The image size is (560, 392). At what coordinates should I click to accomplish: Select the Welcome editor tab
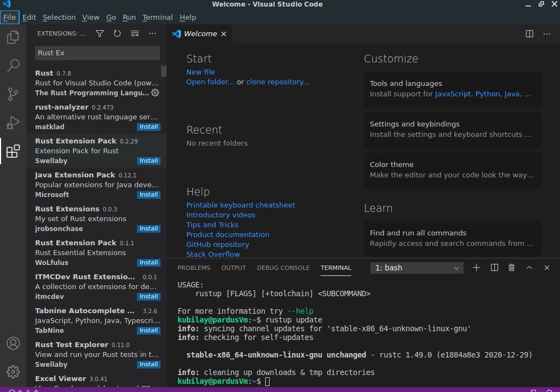[201, 34]
